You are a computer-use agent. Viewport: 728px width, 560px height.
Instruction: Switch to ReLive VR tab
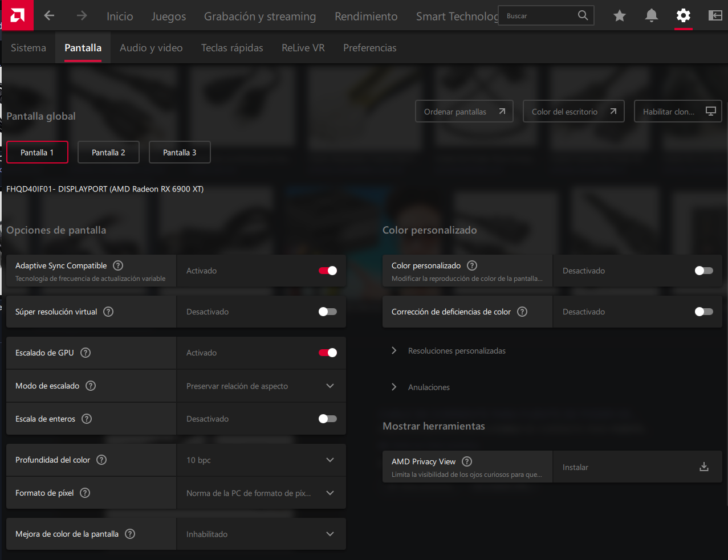303,48
